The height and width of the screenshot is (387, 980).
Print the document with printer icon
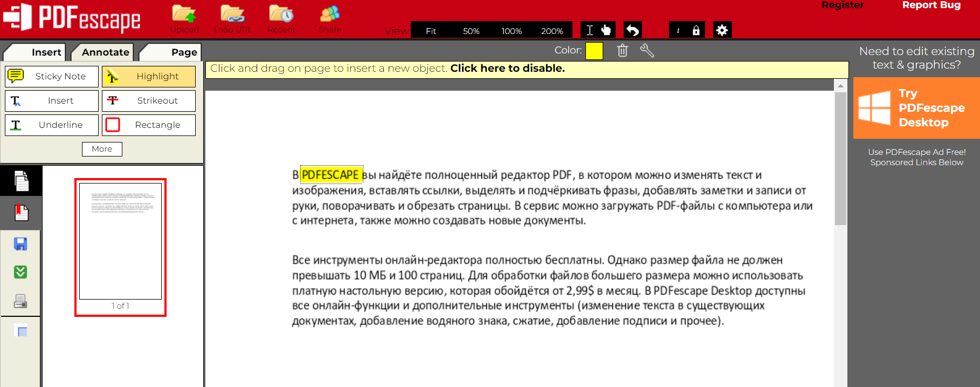pos(20,301)
